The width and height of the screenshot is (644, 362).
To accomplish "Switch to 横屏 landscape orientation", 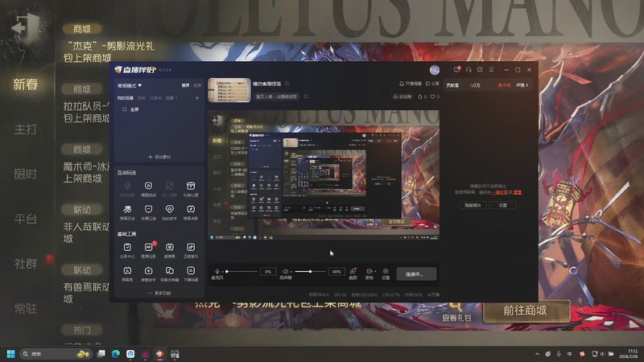I will point(186,85).
